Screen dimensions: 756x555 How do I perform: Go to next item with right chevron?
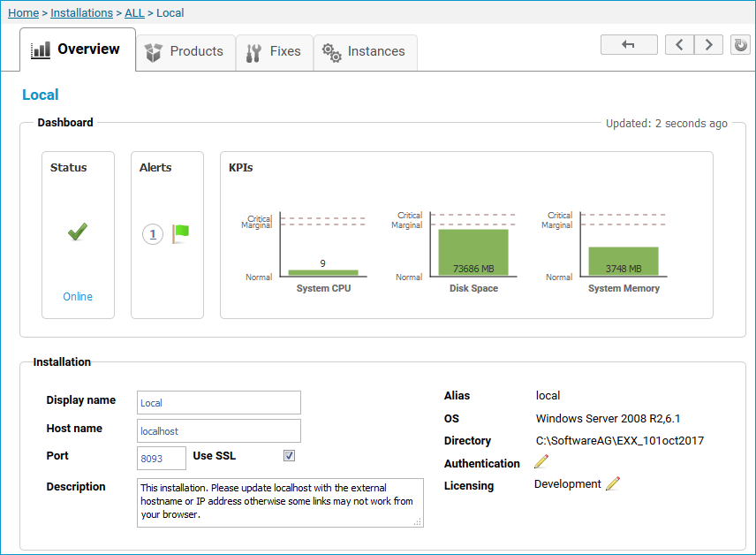pyautogui.click(x=708, y=45)
